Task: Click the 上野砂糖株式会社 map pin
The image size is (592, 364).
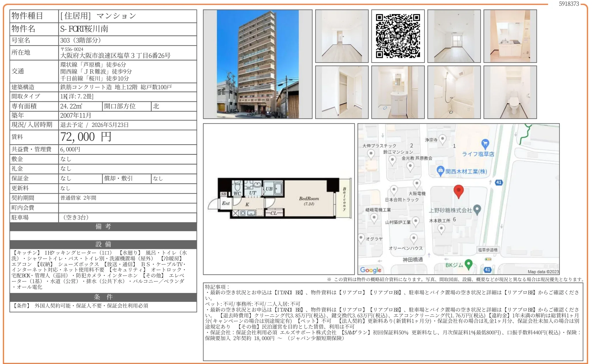Action: (x=477, y=209)
